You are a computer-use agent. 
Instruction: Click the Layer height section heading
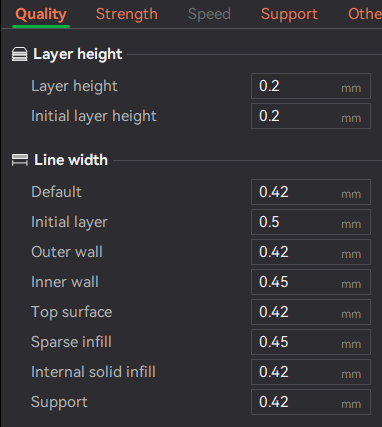click(x=78, y=54)
